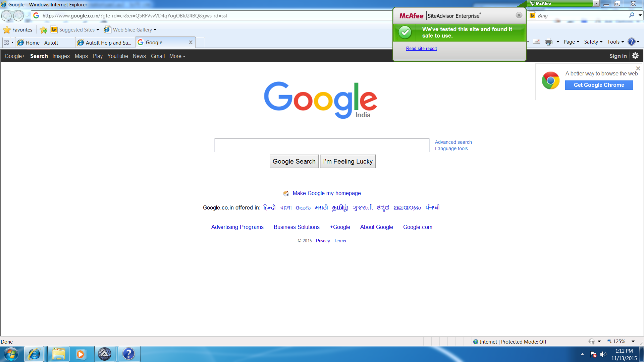
Task: Click the AutoIt icon in taskbar
Action: coord(105,354)
